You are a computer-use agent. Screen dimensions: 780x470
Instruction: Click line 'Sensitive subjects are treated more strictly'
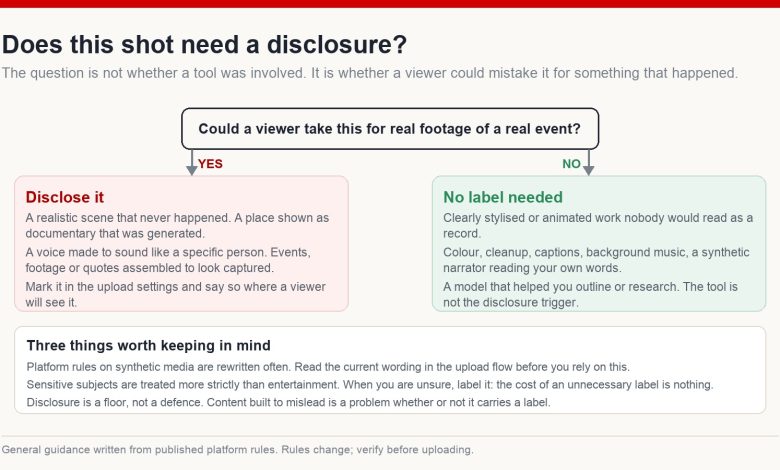(x=370, y=384)
